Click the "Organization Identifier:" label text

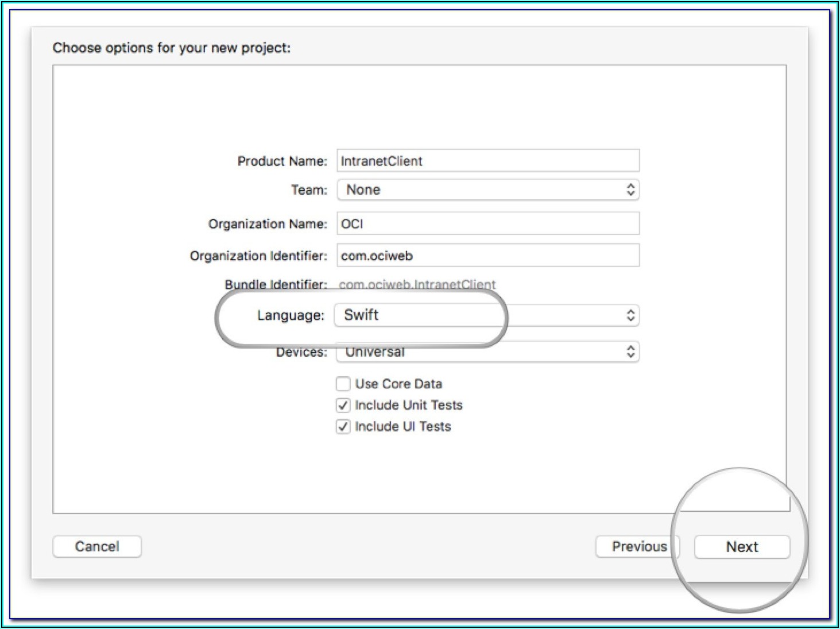(258, 256)
